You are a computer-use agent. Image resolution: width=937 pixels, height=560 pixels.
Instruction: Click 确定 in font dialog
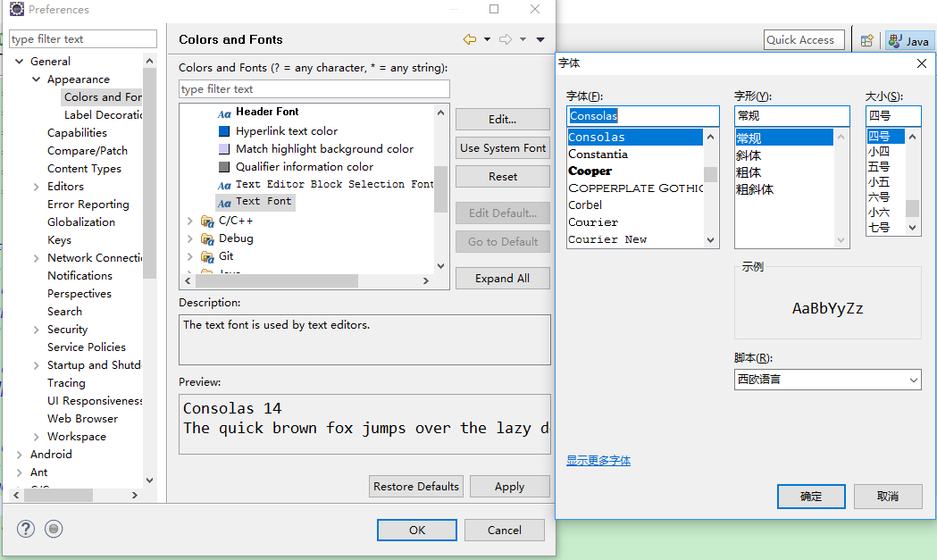click(811, 496)
